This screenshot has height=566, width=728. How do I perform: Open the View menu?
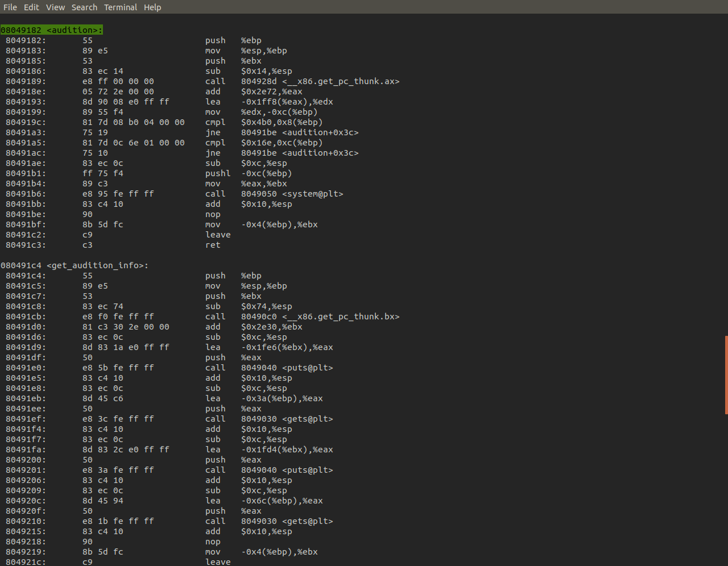tap(55, 7)
